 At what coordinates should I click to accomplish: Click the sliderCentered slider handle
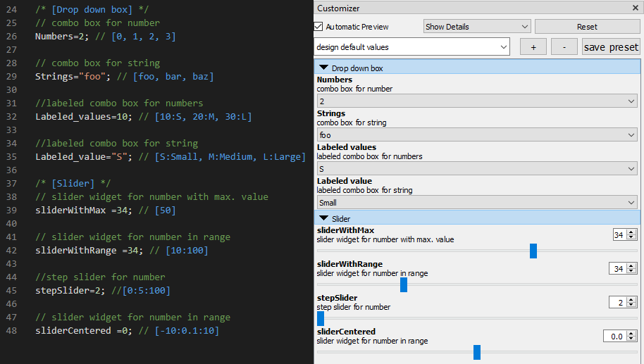coord(477,352)
